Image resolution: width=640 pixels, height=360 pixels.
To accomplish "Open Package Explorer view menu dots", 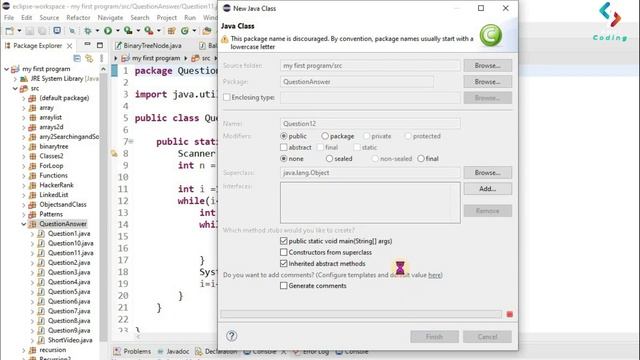I will coord(101,58).
